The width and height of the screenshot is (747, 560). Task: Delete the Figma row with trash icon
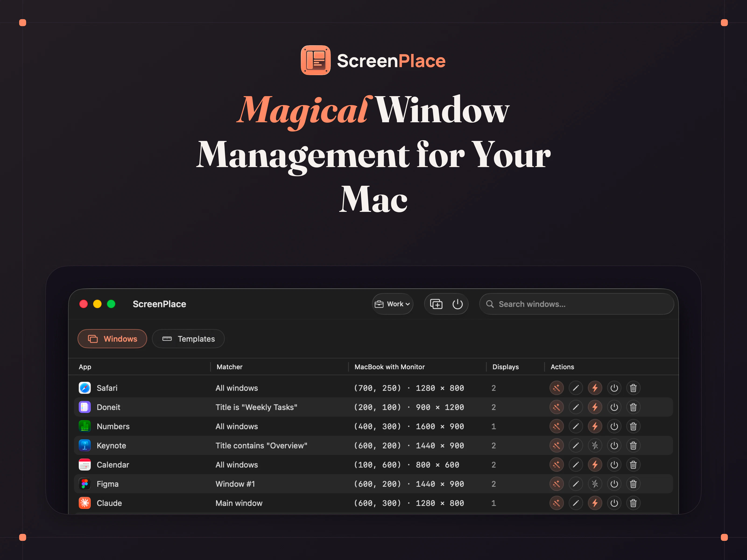click(634, 484)
